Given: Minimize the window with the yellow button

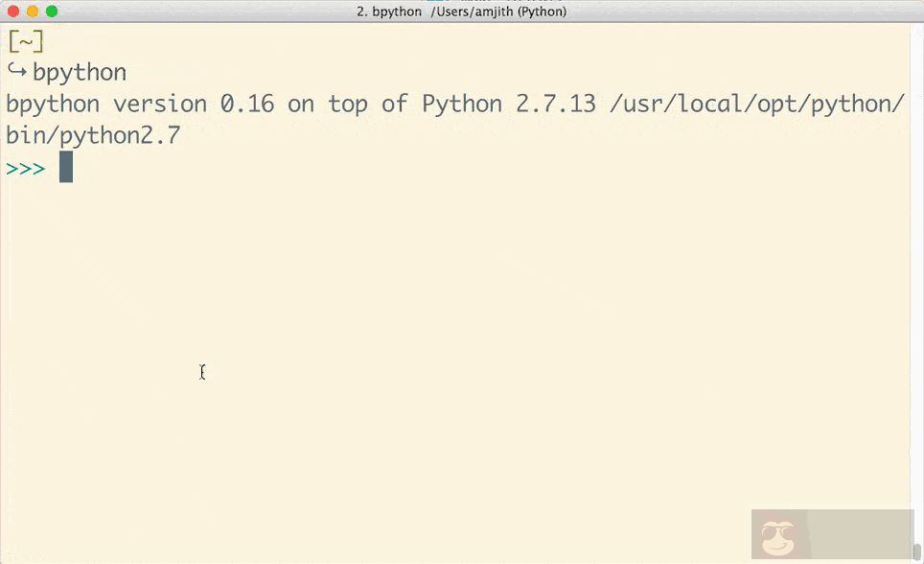Looking at the screenshot, I should pos(32,12).
